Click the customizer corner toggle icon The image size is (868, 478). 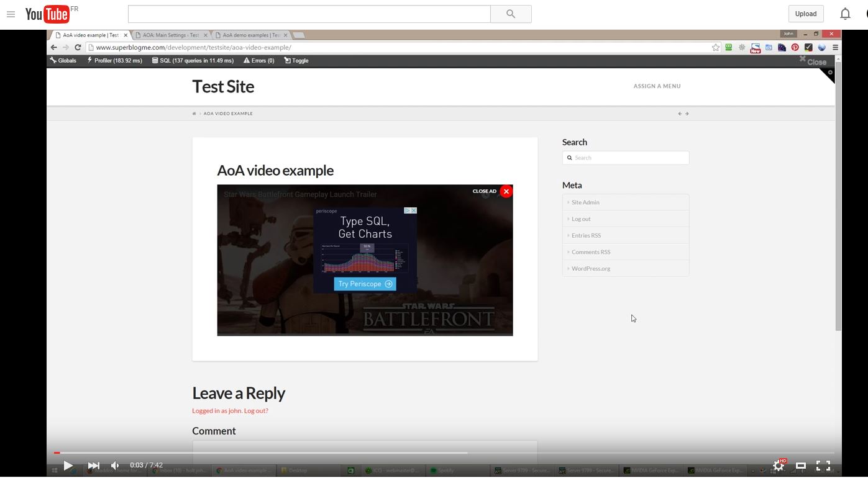coord(829,74)
